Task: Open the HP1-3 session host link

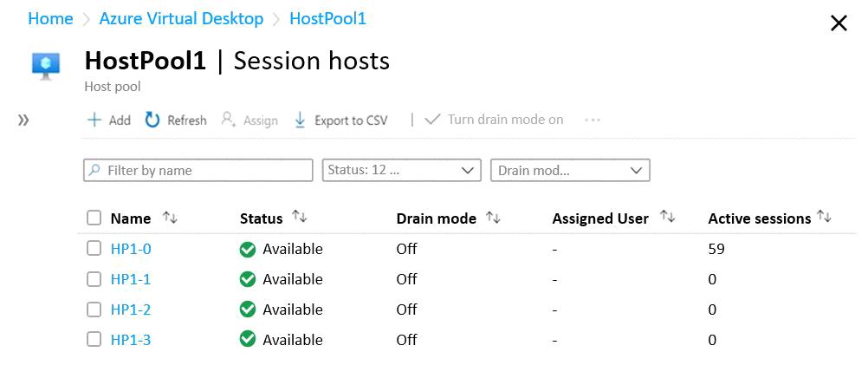Action: [x=131, y=340]
